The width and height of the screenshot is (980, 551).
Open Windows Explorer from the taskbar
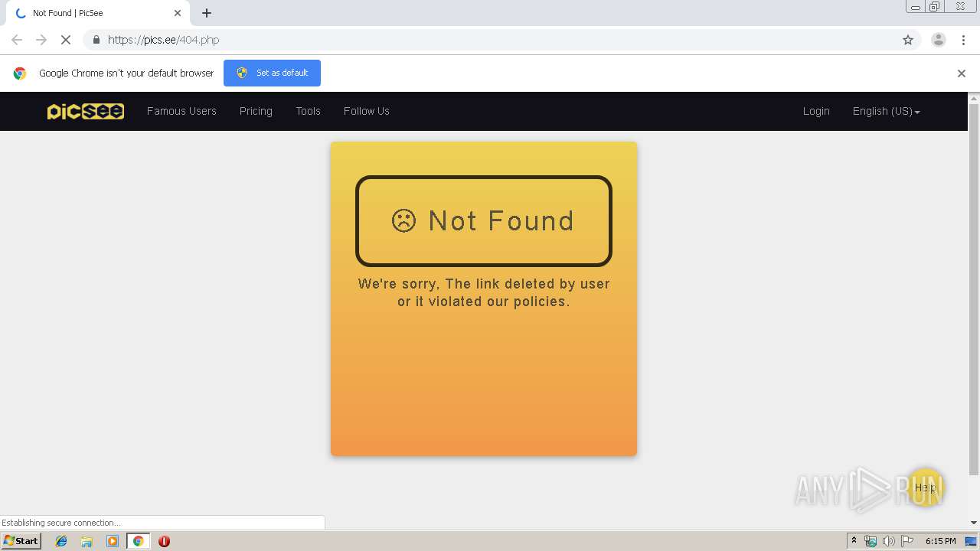(x=87, y=541)
